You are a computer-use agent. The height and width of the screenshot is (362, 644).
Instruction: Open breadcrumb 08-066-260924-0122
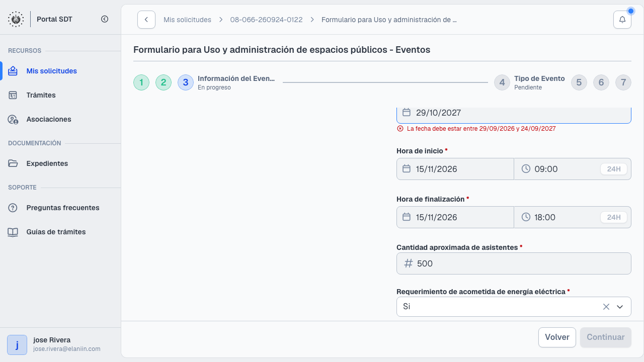tap(266, 20)
